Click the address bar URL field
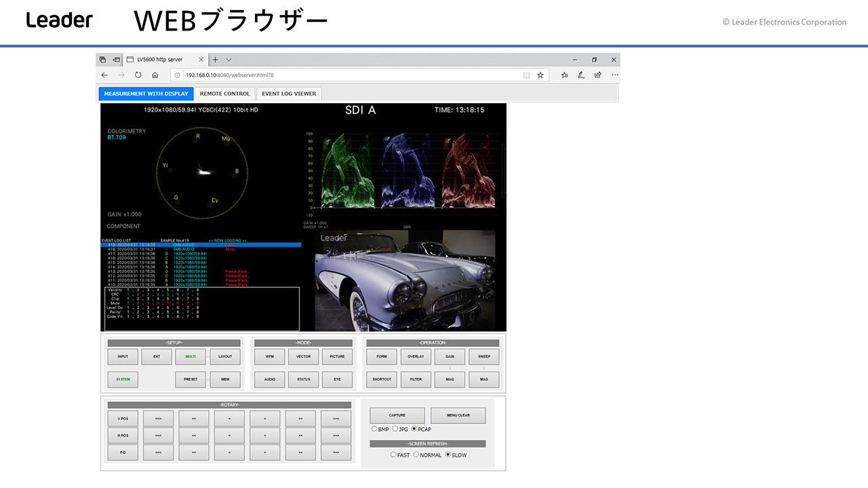 339,75
